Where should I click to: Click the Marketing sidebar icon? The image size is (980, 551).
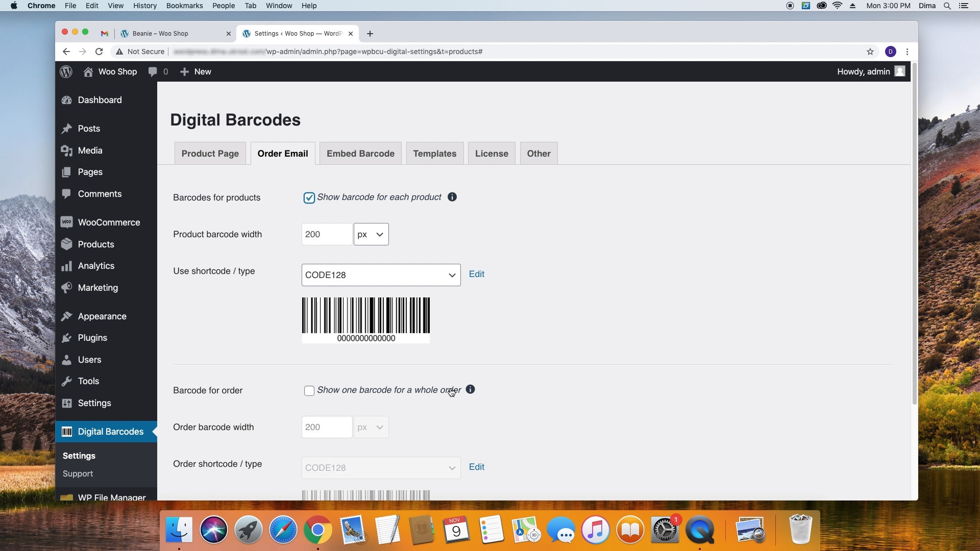[x=67, y=287]
